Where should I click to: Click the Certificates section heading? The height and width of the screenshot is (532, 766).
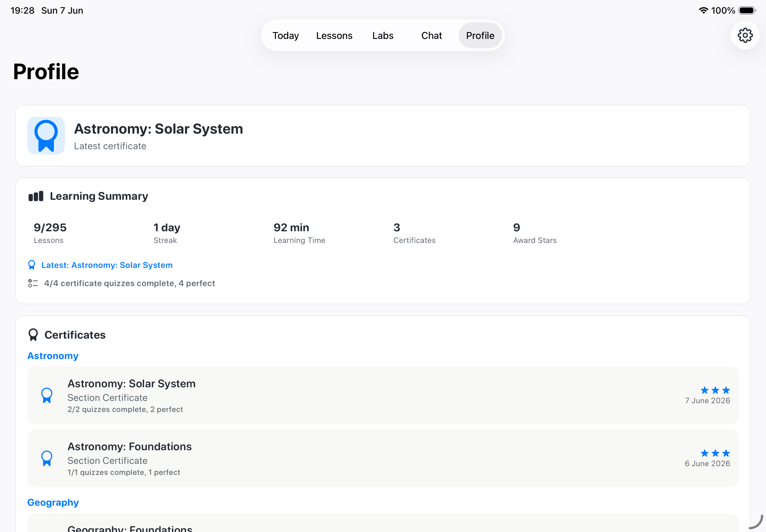pos(75,335)
